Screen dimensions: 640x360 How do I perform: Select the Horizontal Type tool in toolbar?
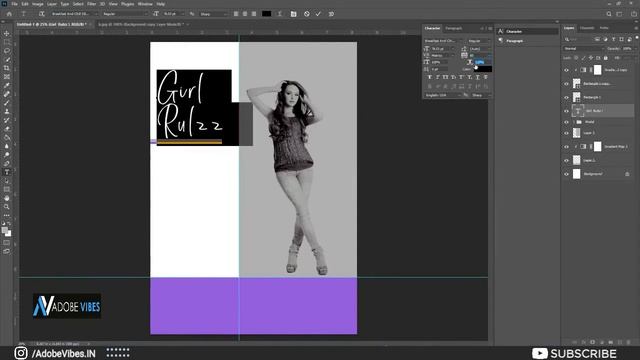click(7, 172)
